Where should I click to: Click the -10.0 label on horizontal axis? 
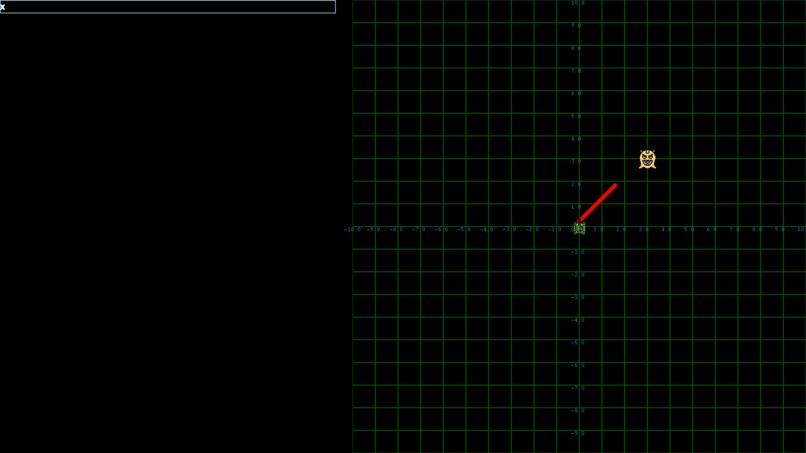pyautogui.click(x=353, y=229)
